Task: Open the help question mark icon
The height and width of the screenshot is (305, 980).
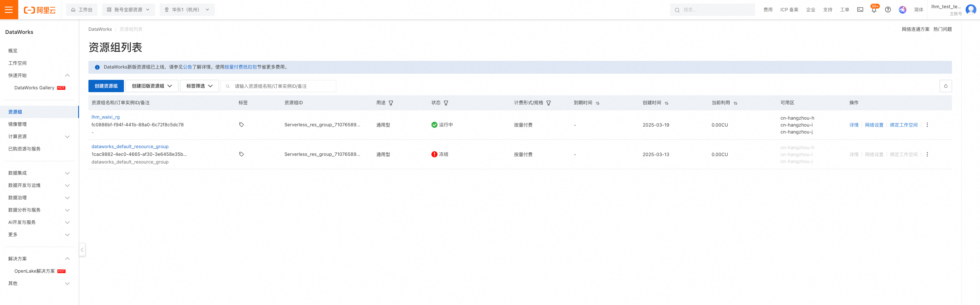Action: [x=887, y=10]
